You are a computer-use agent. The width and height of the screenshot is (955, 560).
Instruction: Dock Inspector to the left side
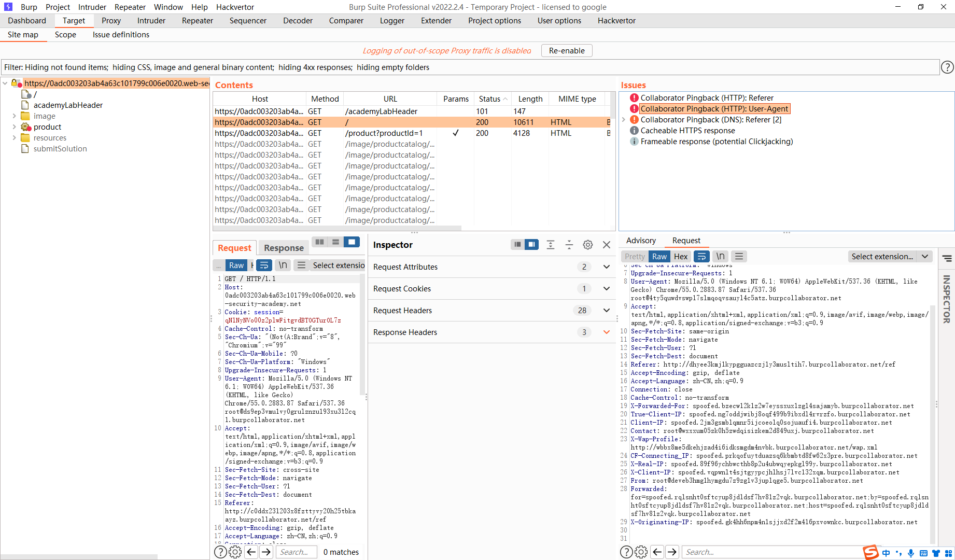[x=517, y=245]
